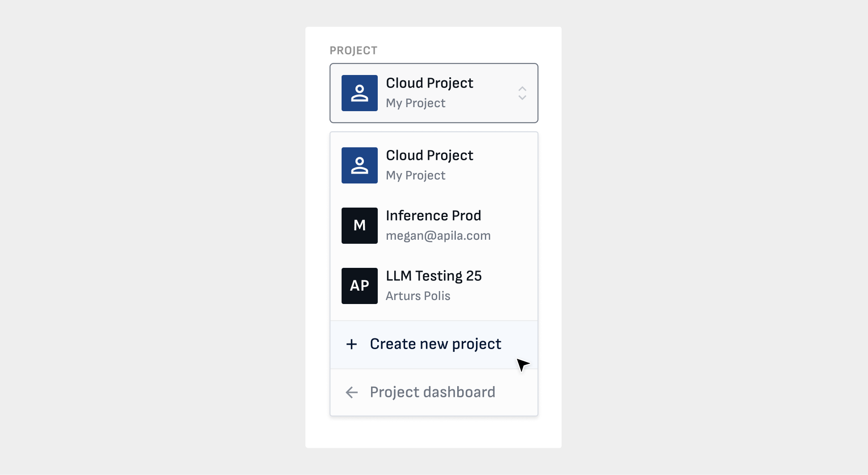Click the Arturs Polis subtitle

[418, 296]
